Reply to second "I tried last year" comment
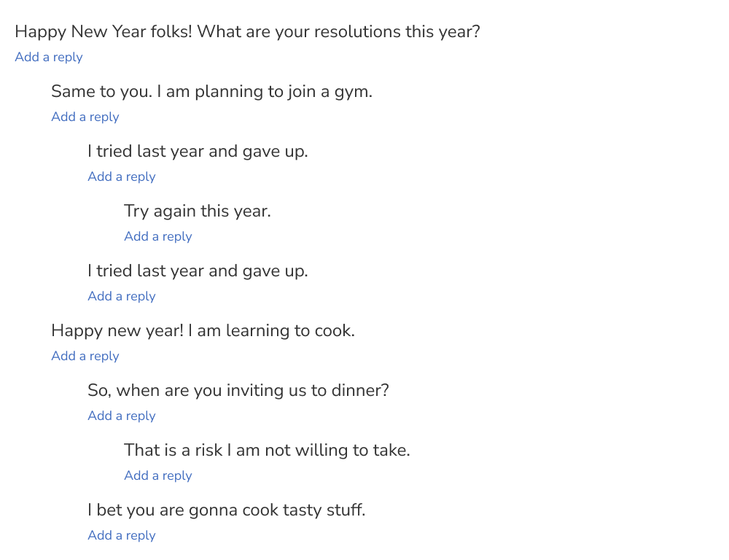 click(x=122, y=296)
